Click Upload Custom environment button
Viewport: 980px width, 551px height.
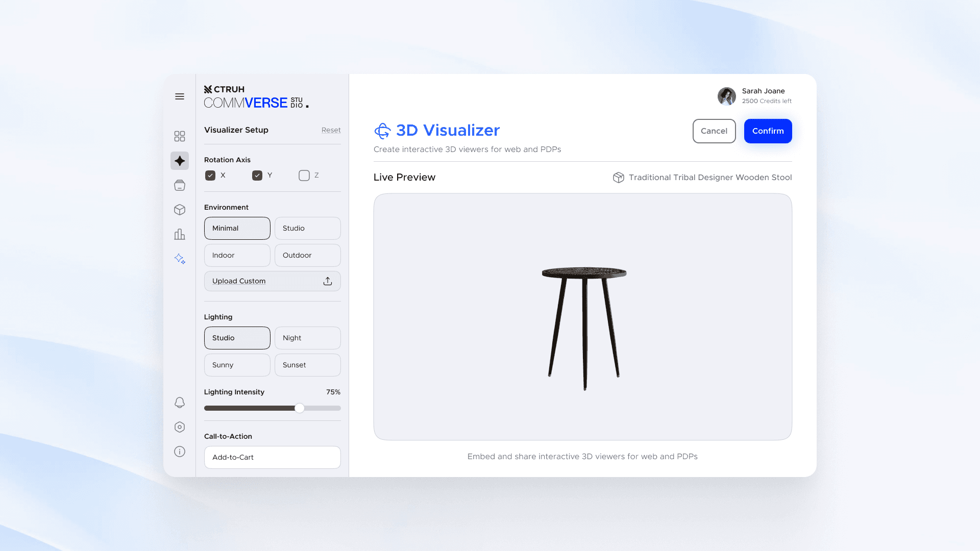tap(272, 281)
